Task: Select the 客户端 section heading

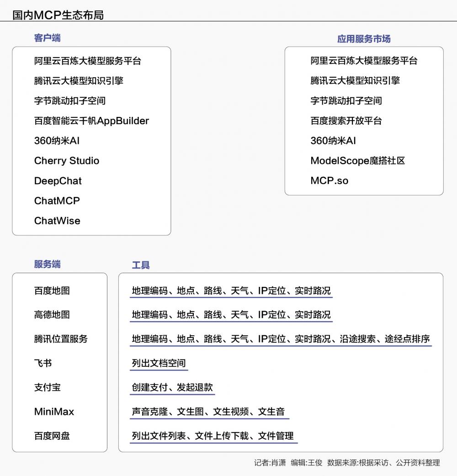Action: click(48, 38)
